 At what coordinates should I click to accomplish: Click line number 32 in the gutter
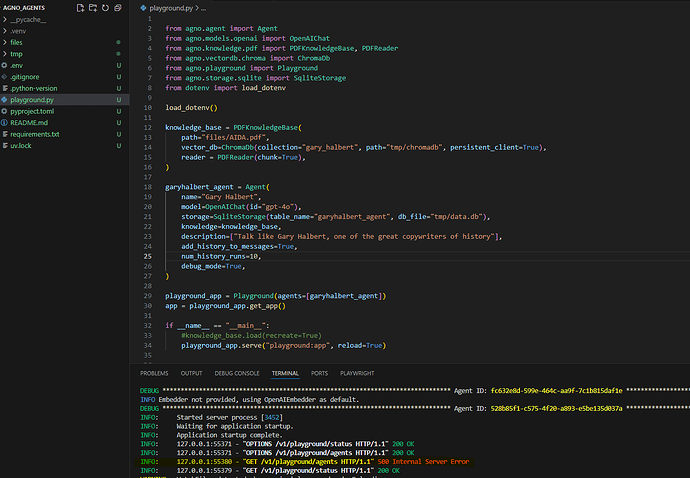point(147,326)
